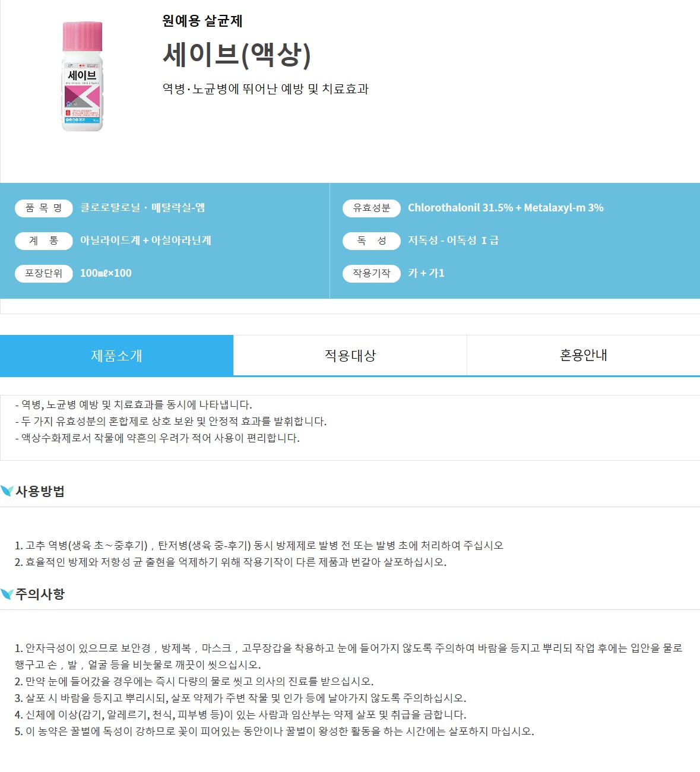The width and height of the screenshot is (700, 772).
Task: Click the 품목명 label badge
Action: [43, 208]
